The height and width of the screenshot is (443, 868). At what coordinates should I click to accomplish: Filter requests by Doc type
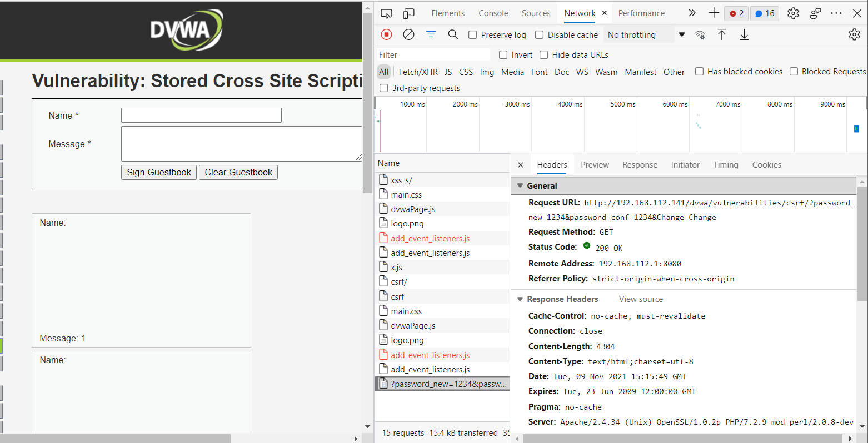coord(562,72)
